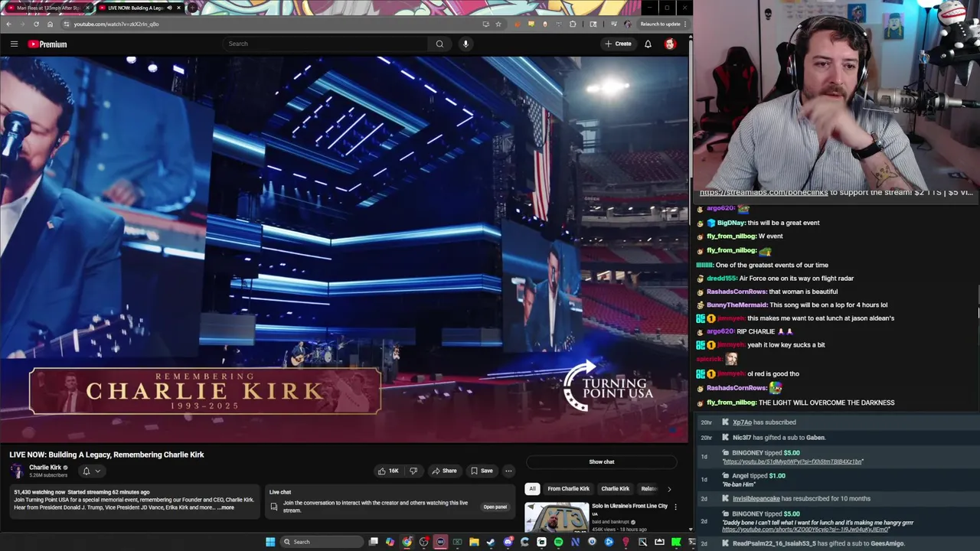Open Solo In Ukraine's Front Line City title
980x551 pixels.
pyautogui.click(x=629, y=506)
